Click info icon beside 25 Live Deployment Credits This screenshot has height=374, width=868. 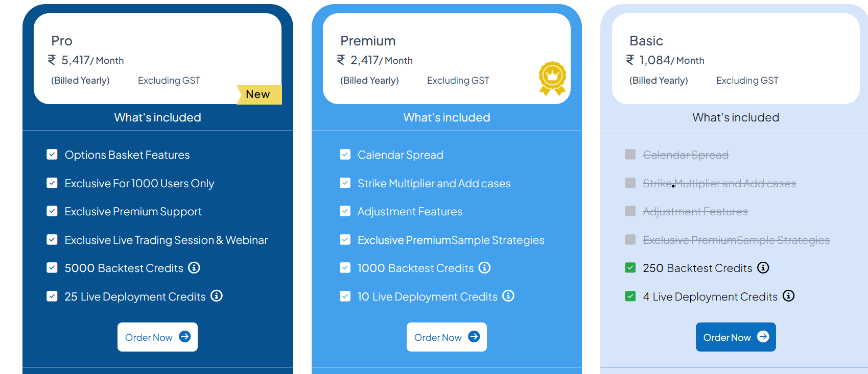217,296
